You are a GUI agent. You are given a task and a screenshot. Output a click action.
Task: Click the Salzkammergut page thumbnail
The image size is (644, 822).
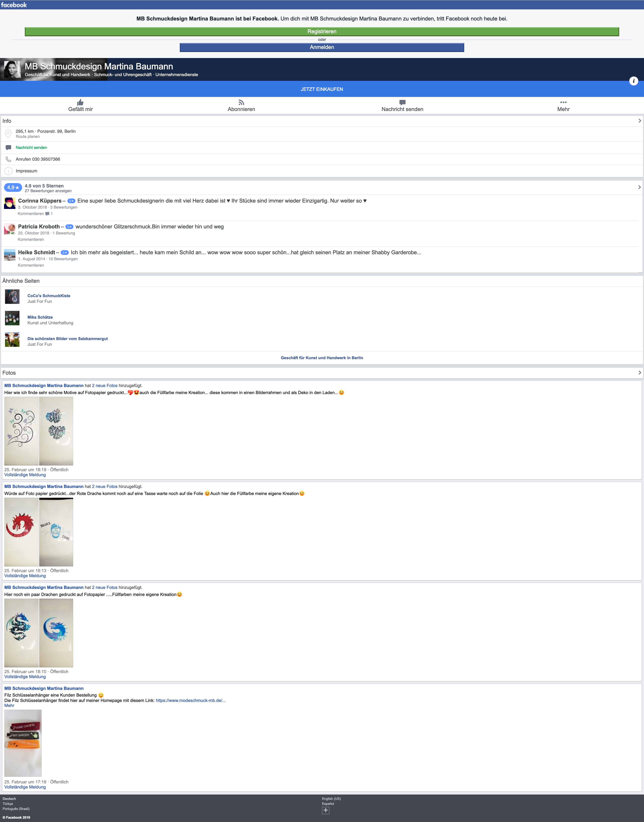[12, 340]
